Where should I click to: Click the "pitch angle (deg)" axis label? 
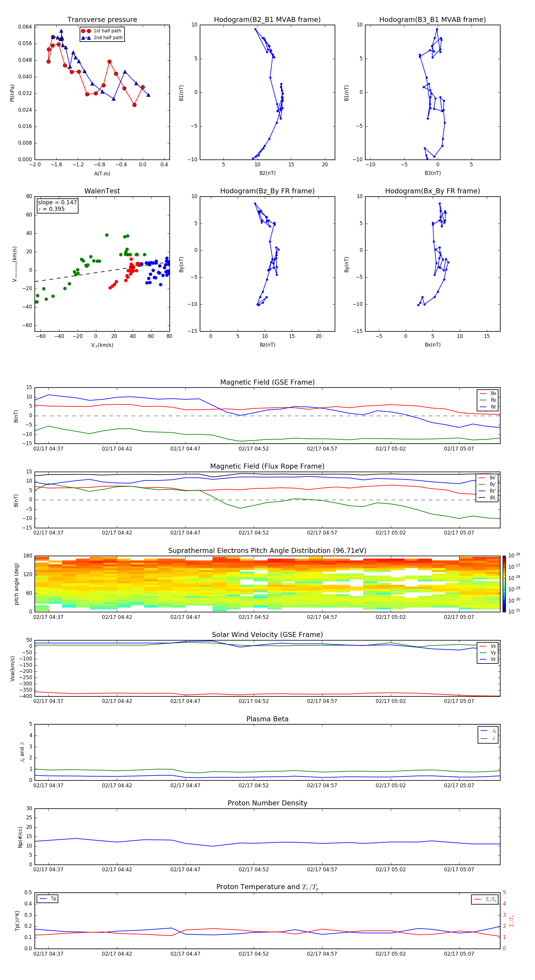16,584
